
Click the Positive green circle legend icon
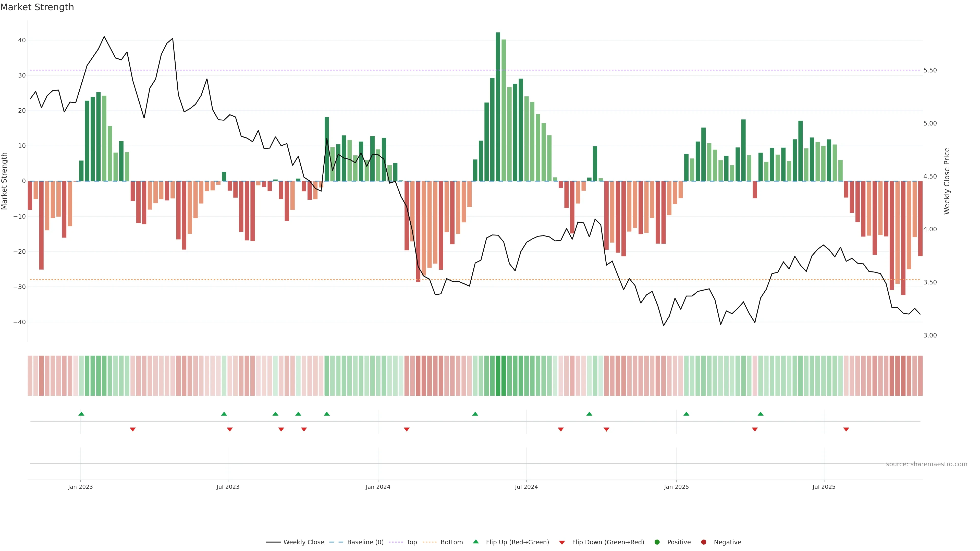[x=657, y=542]
